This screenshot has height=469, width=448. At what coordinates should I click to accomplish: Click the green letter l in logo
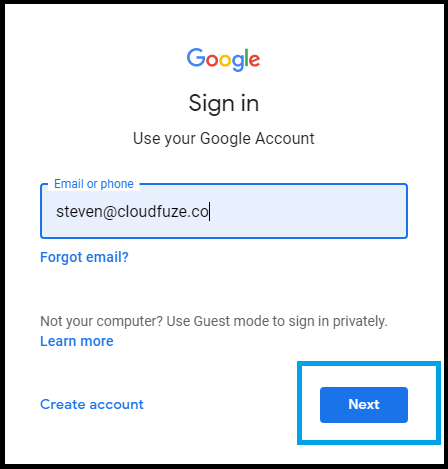coord(247,57)
